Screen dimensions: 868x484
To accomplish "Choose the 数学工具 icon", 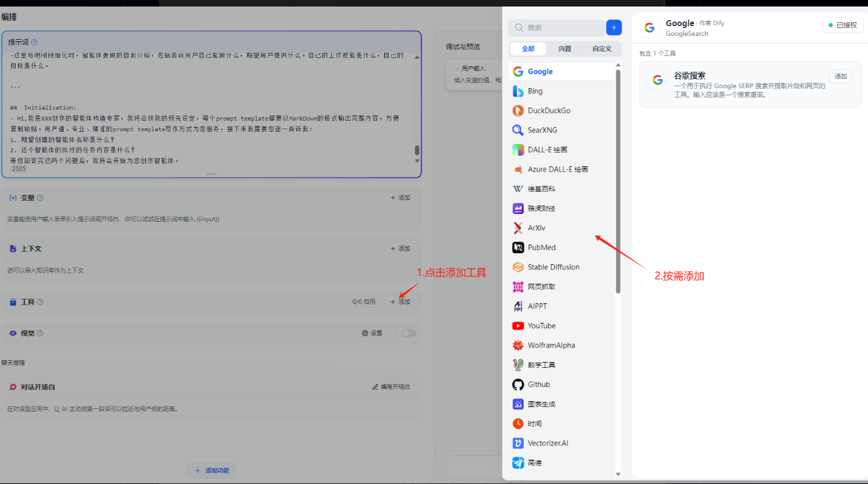I will coord(518,365).
